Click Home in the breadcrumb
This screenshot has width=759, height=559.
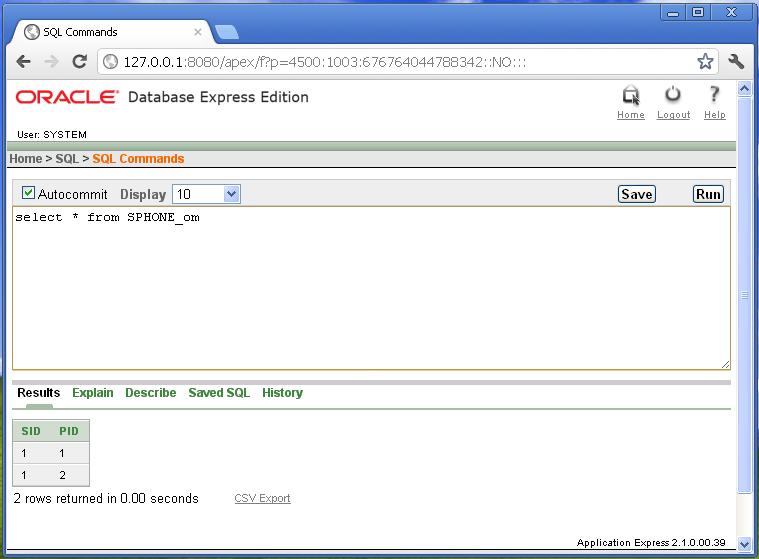tap(26, 159)
